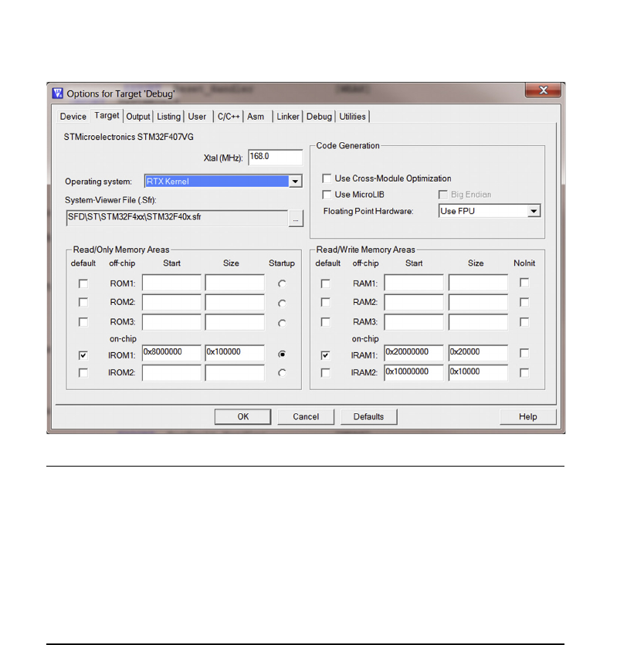
Task: Check the IROM2 default checkbox
Action: [83, 372]
